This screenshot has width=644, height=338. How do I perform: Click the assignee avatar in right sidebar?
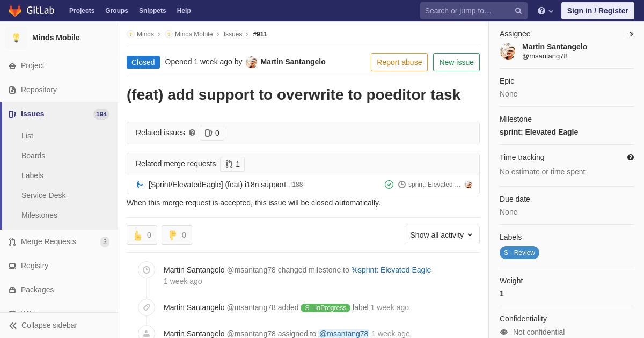click(508, 52)
